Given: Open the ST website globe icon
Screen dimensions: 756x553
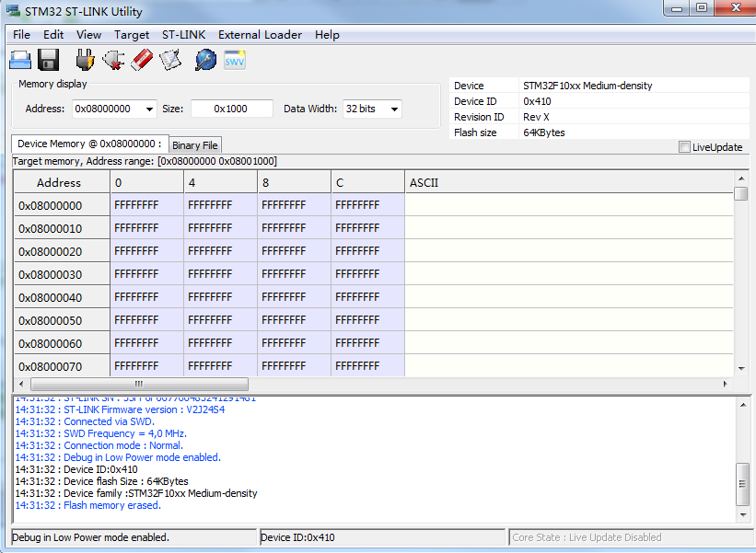Looking at the screenshot, I should [x=206, y=60].
